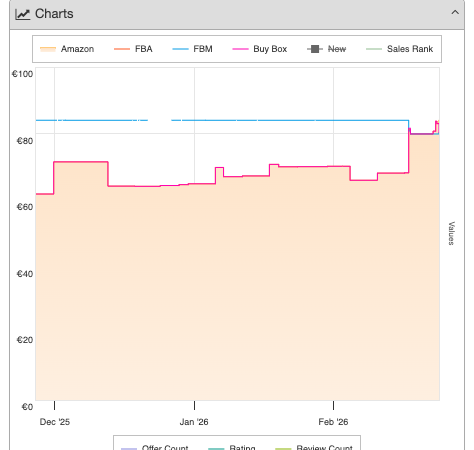Click the grey square New legend marker

[x=315, y=49]
